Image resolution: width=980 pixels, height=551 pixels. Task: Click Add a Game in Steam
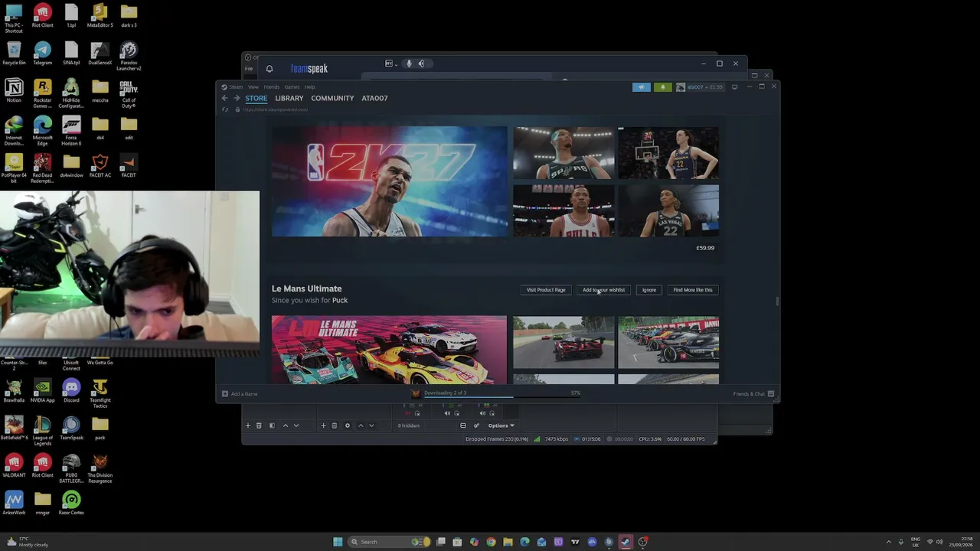point(240,394)
